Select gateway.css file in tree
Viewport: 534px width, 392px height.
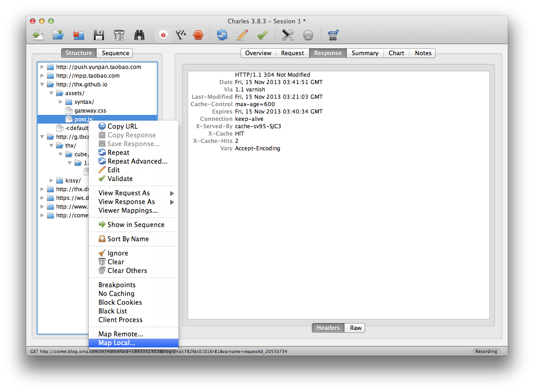pos(90,111)
